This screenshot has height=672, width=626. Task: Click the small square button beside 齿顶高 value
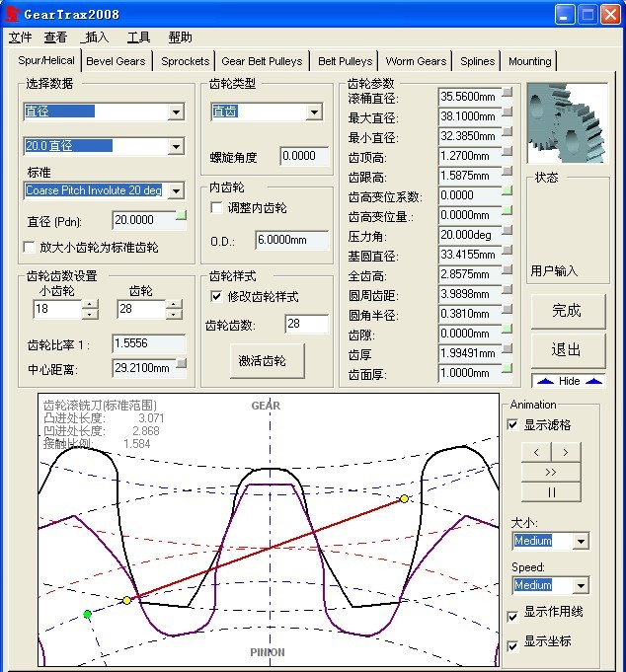tap(508, 151)
